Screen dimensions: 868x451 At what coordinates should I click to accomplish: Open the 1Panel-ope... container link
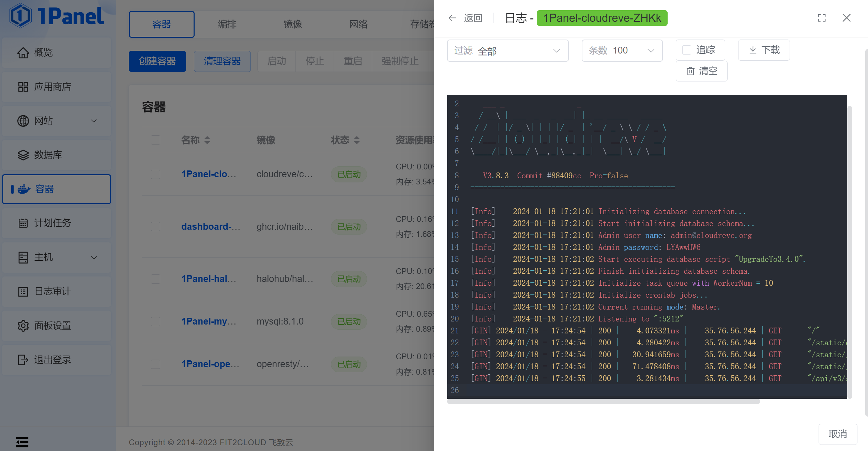coord(210,364)
